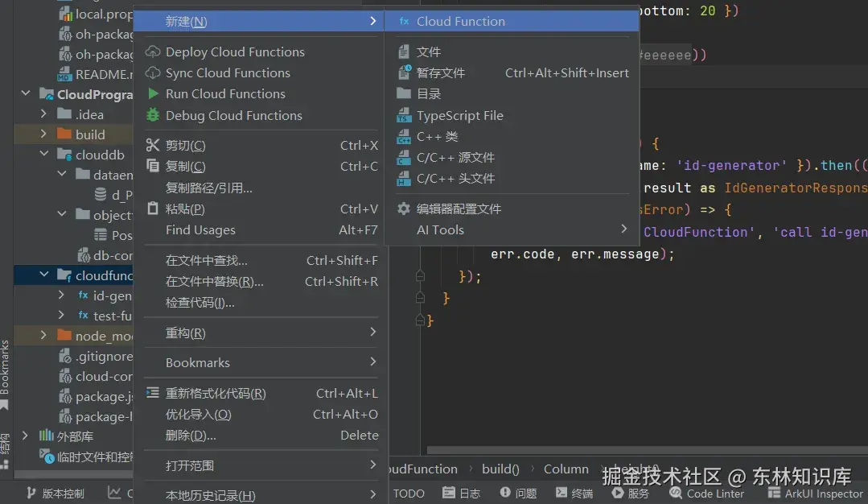This screenshot has height=504, width=868.
Task: Open the Code Linter tool window
Action: pyautogui.click(x=706, y=493)
